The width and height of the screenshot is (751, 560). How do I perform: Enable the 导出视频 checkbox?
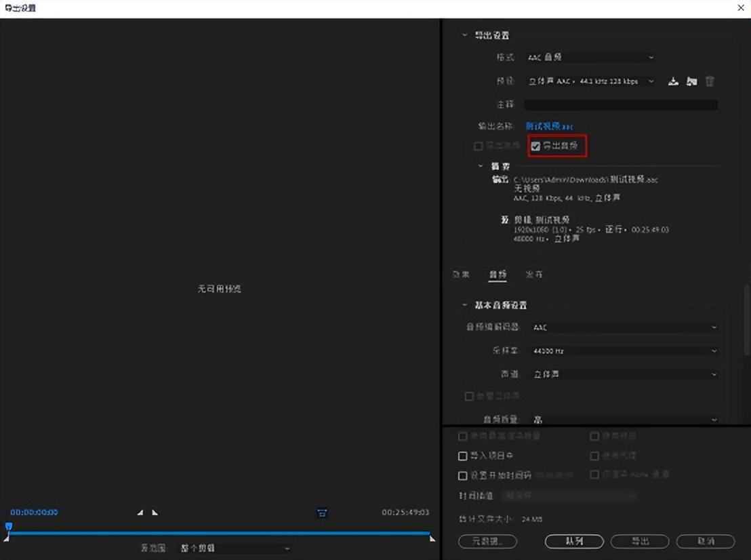[x=478, y=146]
